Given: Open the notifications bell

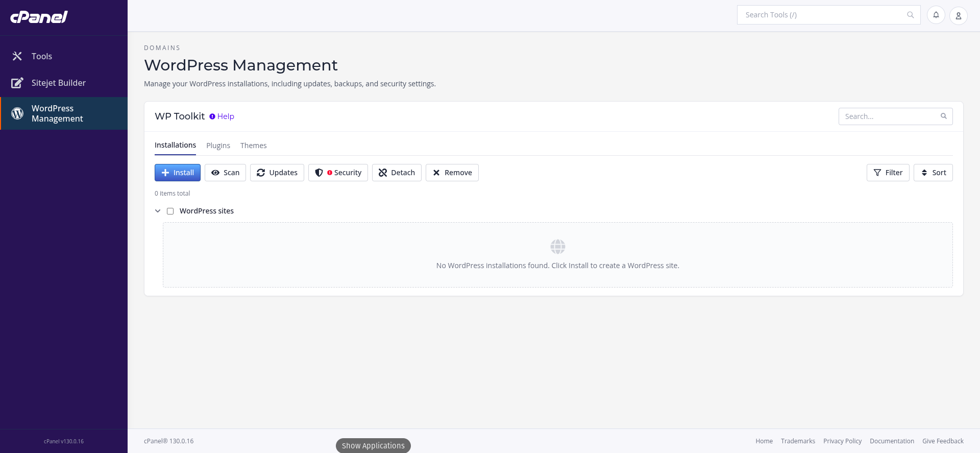Looking at the screenshot, I should pyautogui.click(x=936, y=15).
